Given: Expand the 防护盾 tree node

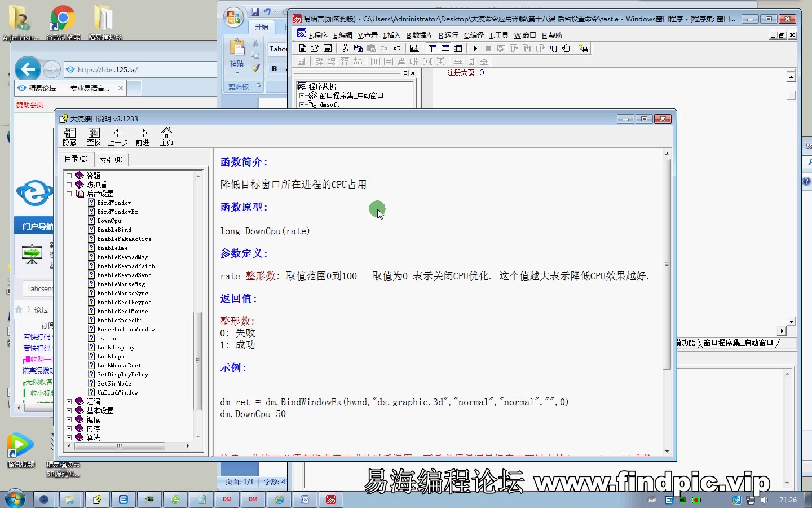Looking at the screenshot, I should 69,185.
